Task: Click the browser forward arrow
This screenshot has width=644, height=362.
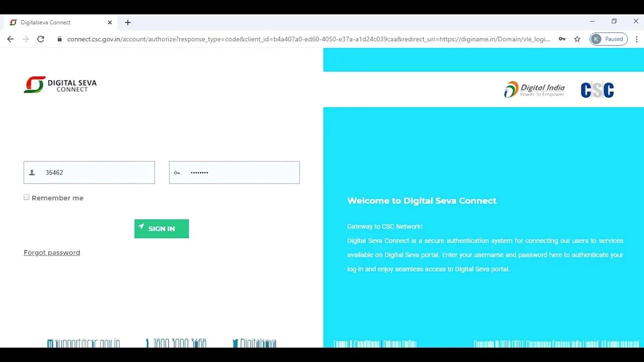Action: pyautogui.click(x=26, y=39)
